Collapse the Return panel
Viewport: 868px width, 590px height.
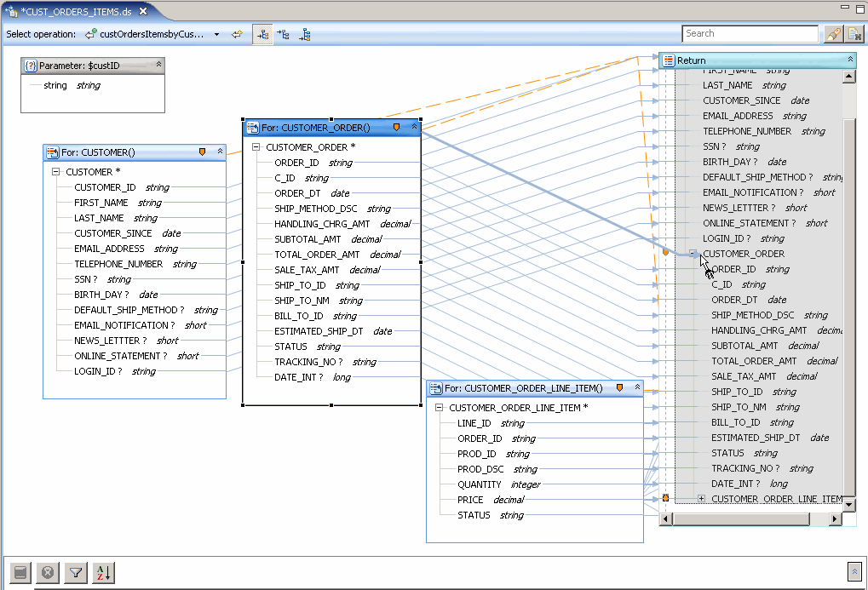point(850,60)
